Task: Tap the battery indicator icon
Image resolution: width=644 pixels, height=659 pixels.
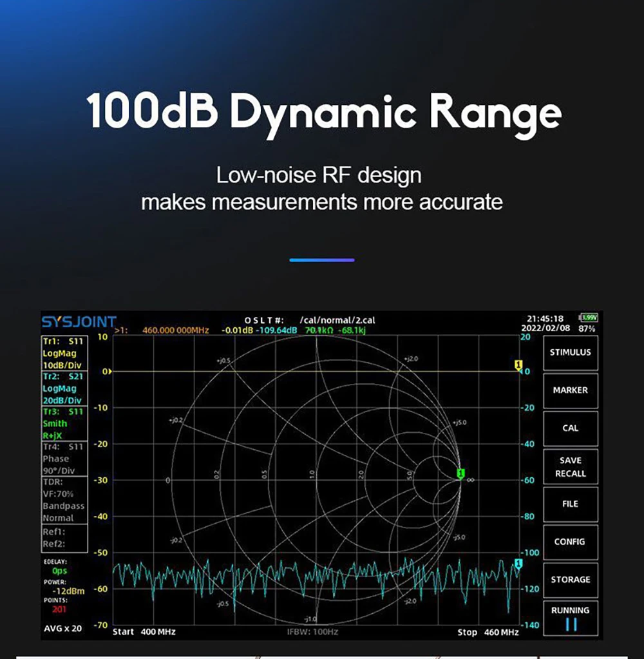Action: [588, 318]
